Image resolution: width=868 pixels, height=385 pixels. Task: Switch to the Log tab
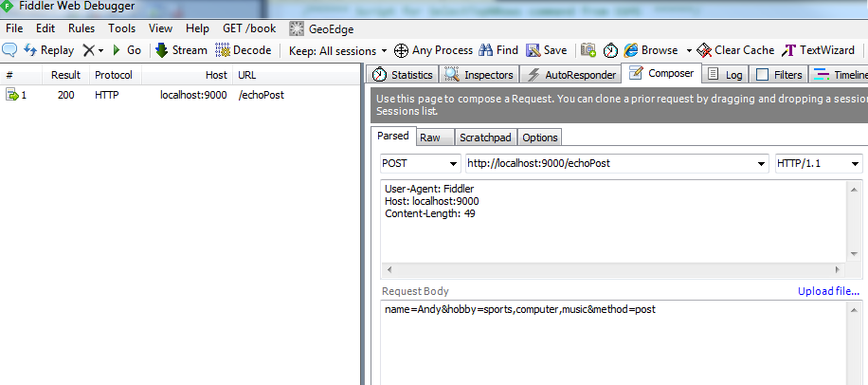click(x=726, y=74)
